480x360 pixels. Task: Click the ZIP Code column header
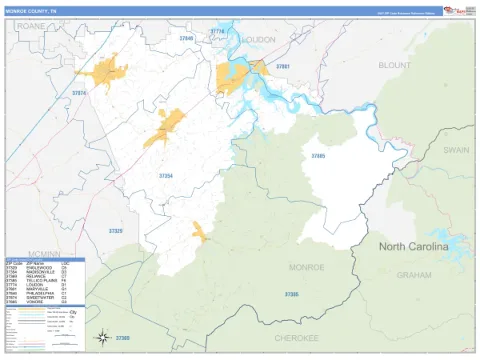coord(14,263)
